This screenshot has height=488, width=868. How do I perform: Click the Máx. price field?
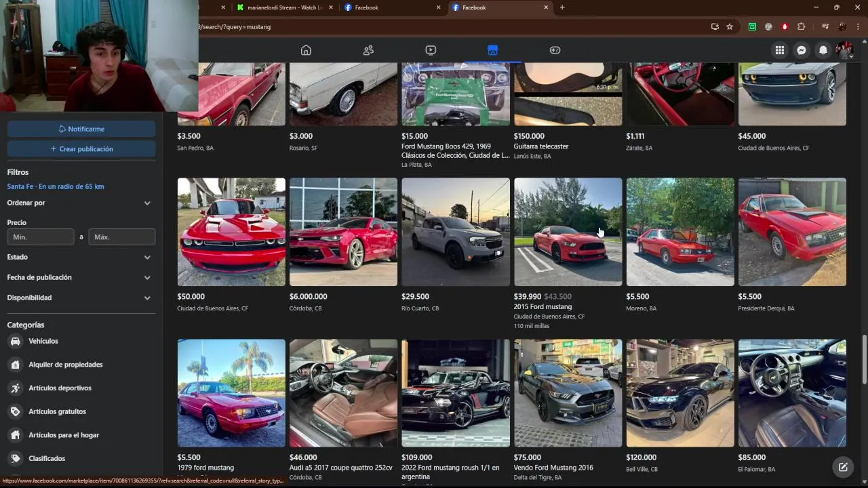tap(122, 237)
